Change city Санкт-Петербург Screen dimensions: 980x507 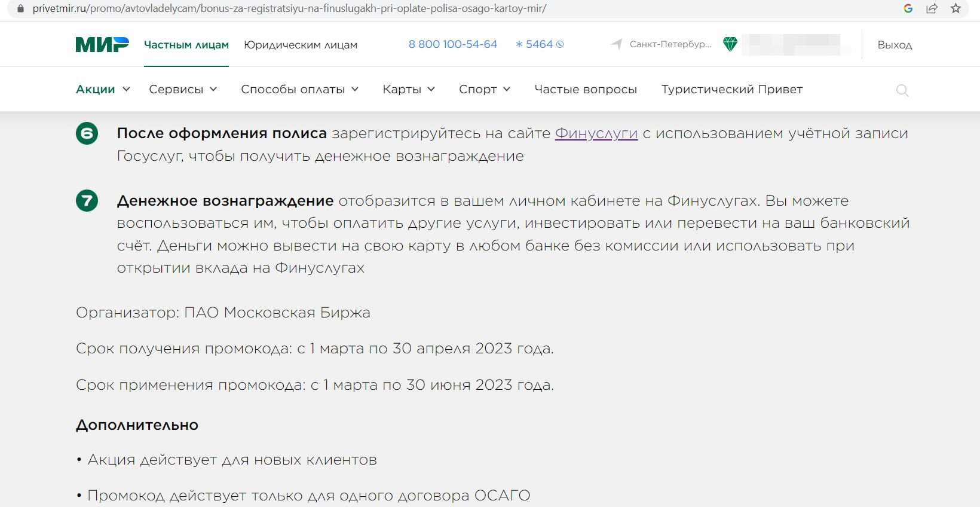pos(670,44)
